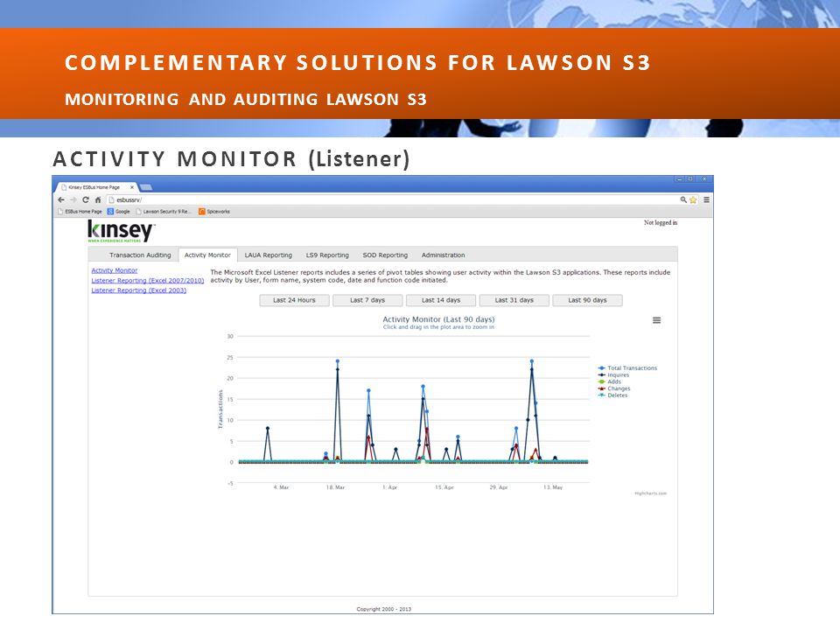The image size is (840, 630).
Task: Open Listener Reporting (Excel 2007/2010) link
Action: tap(147, 281)
